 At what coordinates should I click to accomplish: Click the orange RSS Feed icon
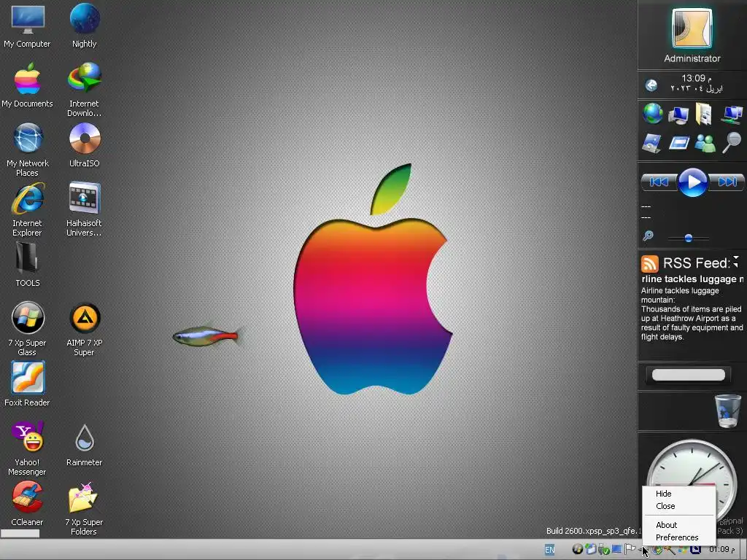click(x=649, y=263)
